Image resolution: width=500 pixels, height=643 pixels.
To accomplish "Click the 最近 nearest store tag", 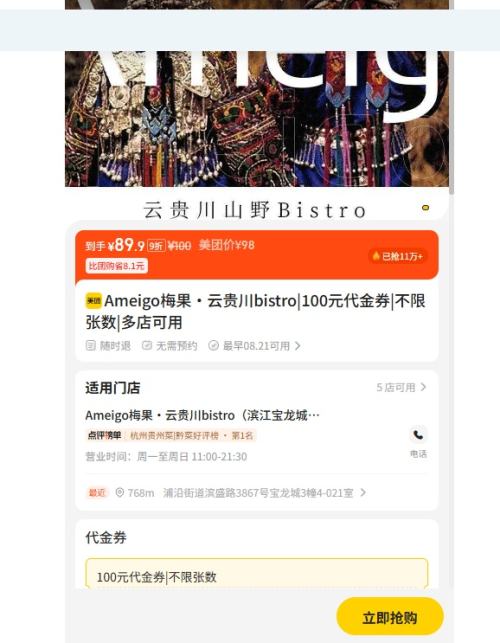I will coord(97,492).
